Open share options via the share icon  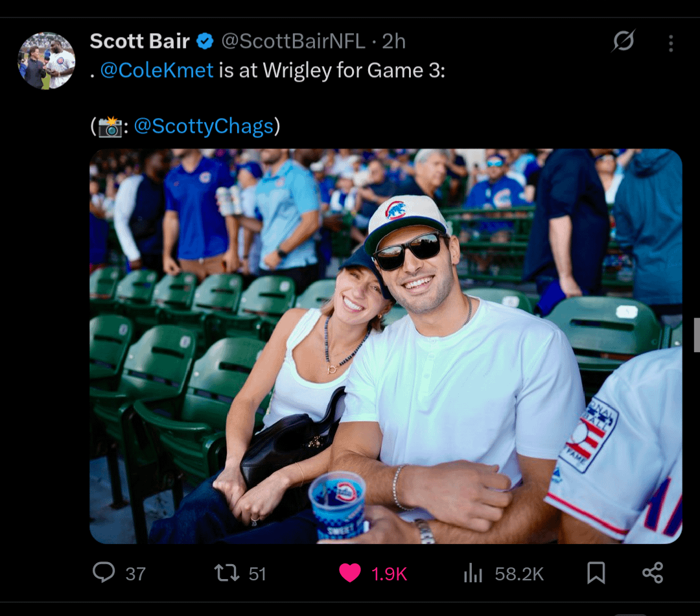point(652,573)
